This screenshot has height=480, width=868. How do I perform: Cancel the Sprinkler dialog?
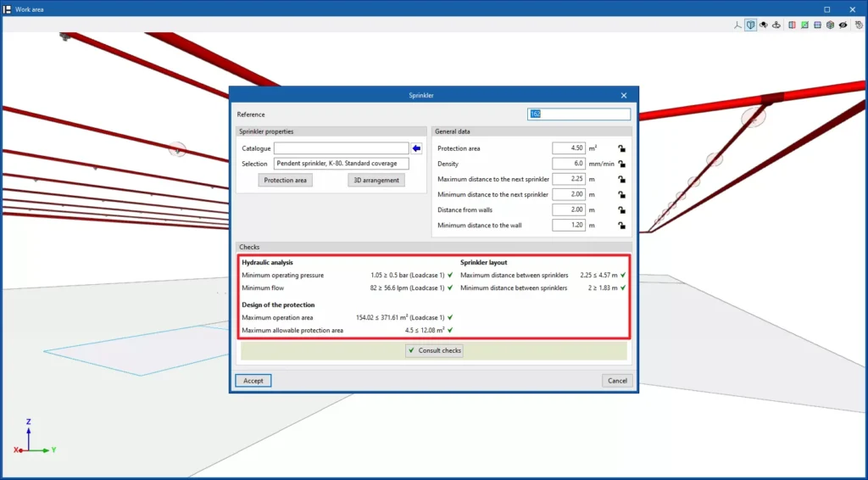pyautogui.click(x=617, y=381)
